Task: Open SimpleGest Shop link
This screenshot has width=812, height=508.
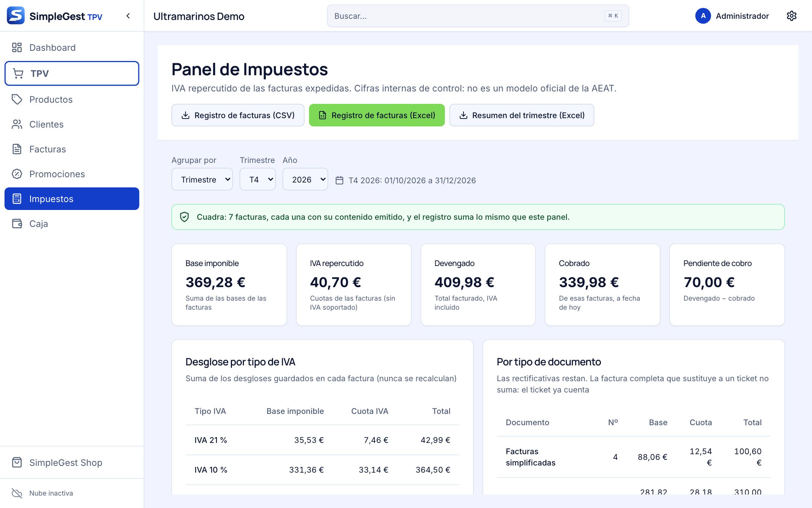Action: point(72,462)
